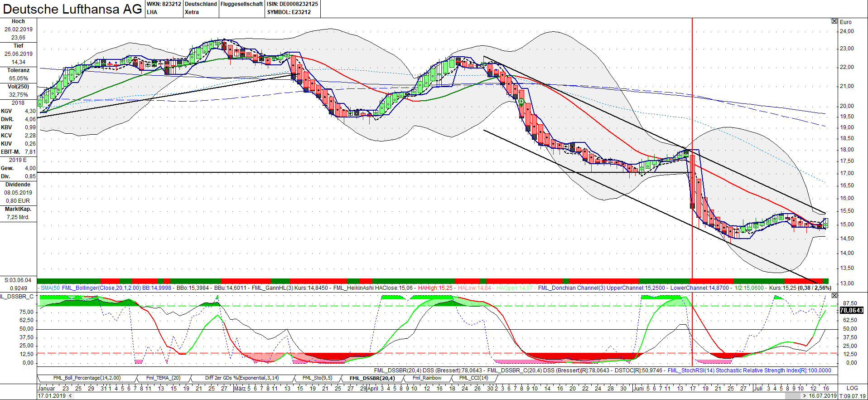Click the FML_GannHL(3) legend entry
The height and width of the screenshot is (400, 868).
click(x=272, y=288)
